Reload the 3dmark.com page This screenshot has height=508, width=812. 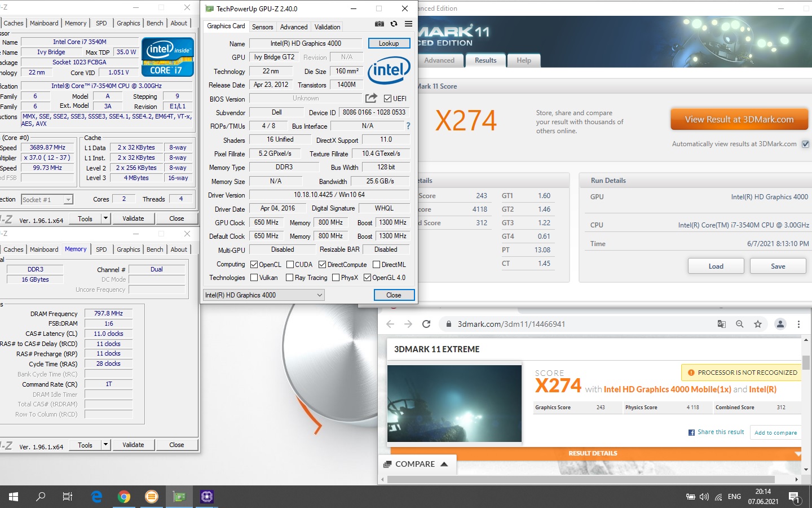[x=426, y=324]
